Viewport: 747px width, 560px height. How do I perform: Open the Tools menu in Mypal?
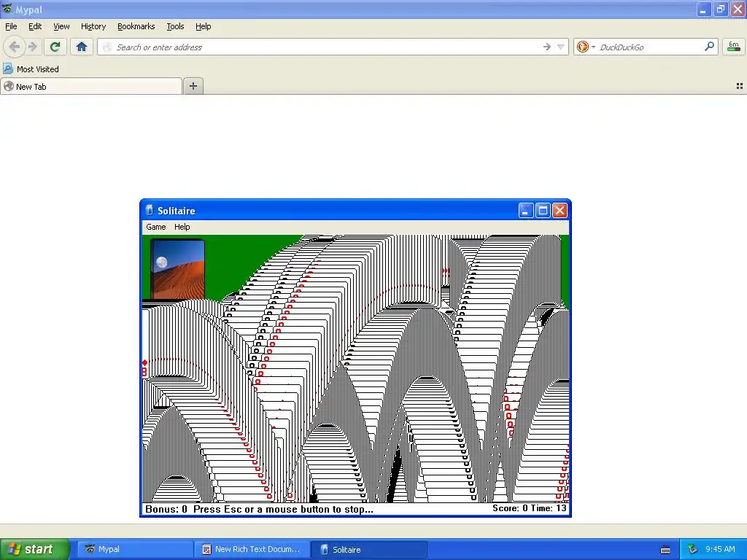tap(175, 27)
